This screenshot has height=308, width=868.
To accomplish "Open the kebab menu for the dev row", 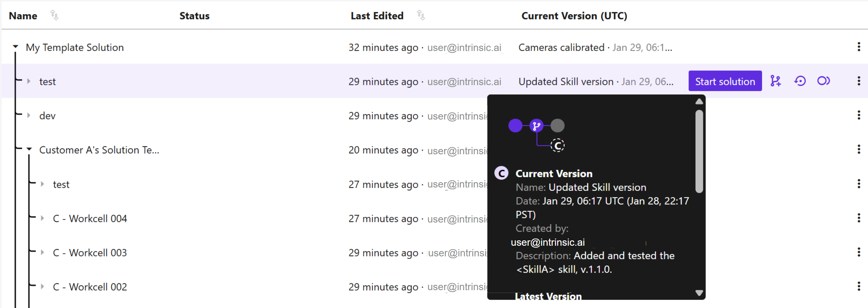I will pos(859,115).
